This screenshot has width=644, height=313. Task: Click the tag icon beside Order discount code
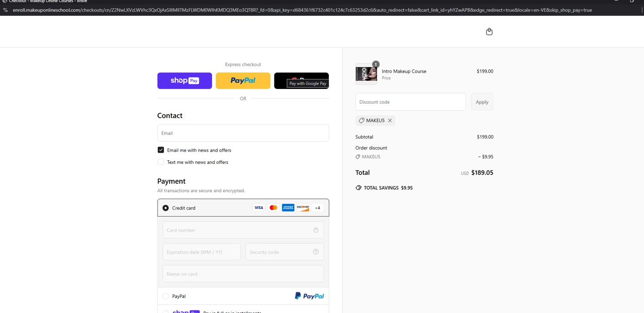[x=358, y=157]
